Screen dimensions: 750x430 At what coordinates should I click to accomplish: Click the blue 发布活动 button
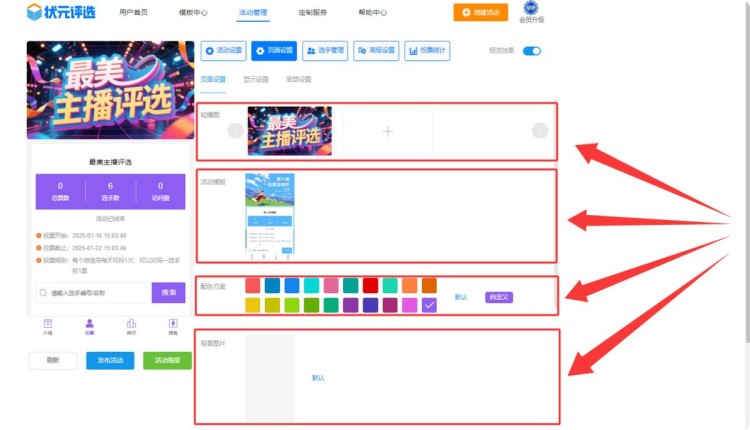(x=110, y=361)
